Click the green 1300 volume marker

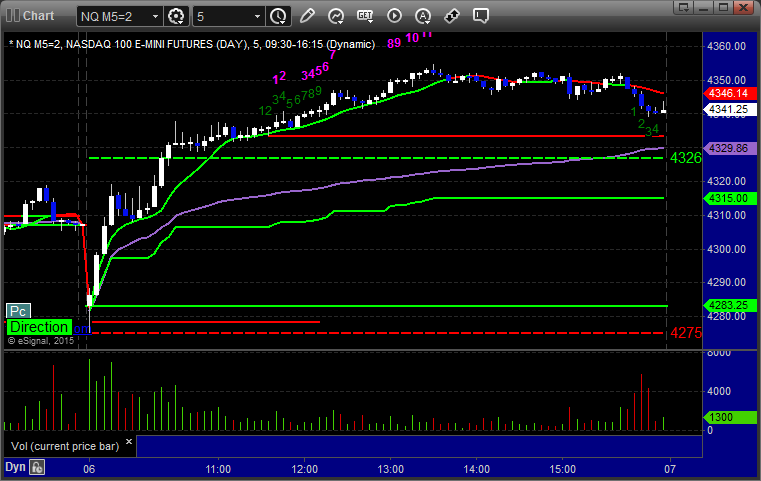pos(729,417)
